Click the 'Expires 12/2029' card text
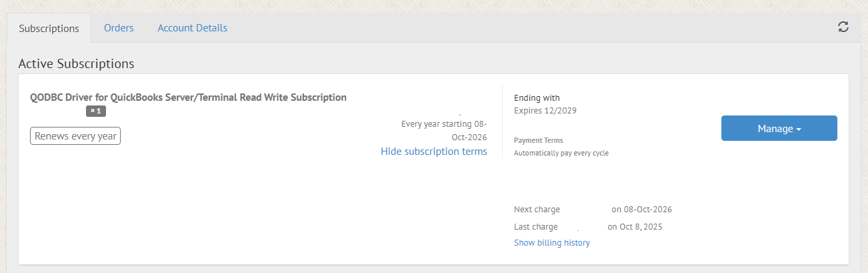 click(545, 111)
